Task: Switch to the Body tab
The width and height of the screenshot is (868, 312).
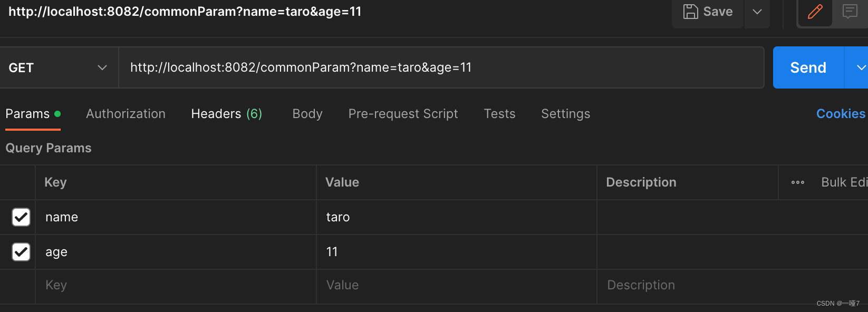Action: tap(307, 114)
